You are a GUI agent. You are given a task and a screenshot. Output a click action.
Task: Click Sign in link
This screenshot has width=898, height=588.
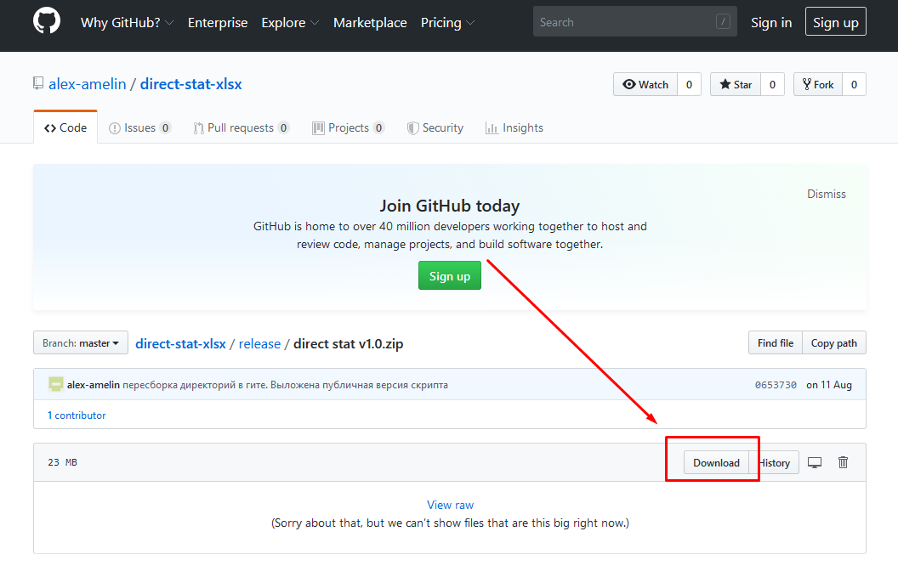click(x=770, y=22)
